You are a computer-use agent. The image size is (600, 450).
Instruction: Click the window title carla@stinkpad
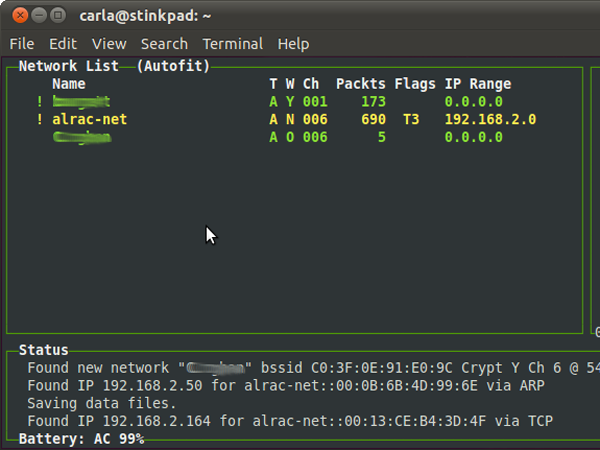tap(145, 16)
